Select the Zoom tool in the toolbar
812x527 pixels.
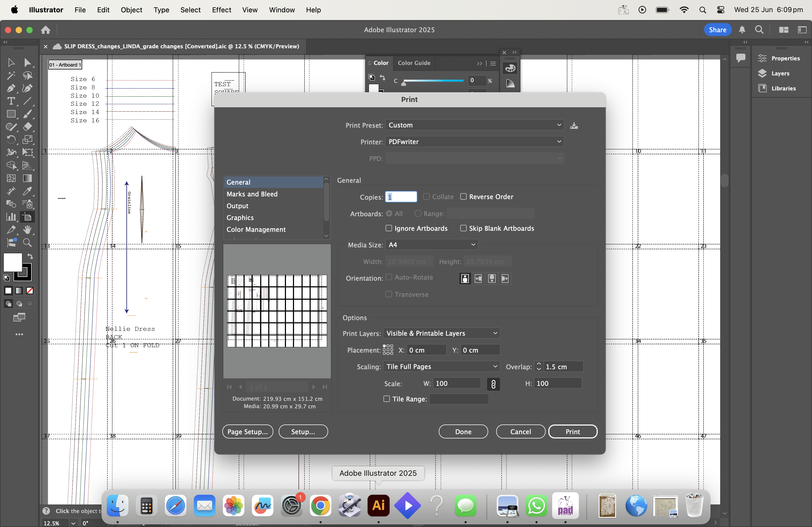point(28,242)
